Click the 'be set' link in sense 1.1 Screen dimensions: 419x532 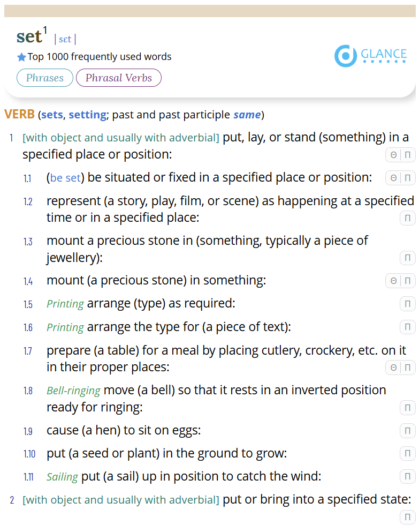[65, 177]
